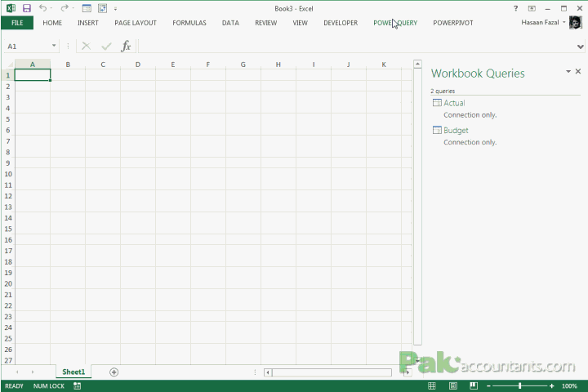Viewport: 588px width, 392px height.
Task: Open Excel Help question mark icon
Action: 515,8
